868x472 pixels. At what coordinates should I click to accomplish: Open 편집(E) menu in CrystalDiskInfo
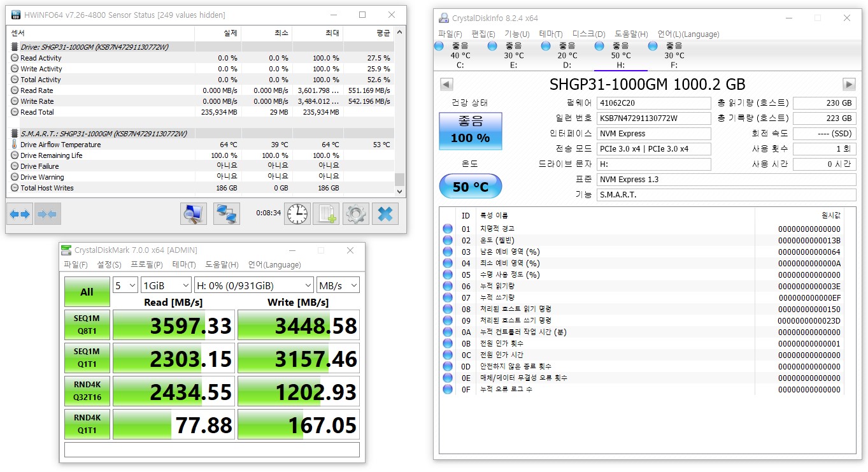[483, 34]
